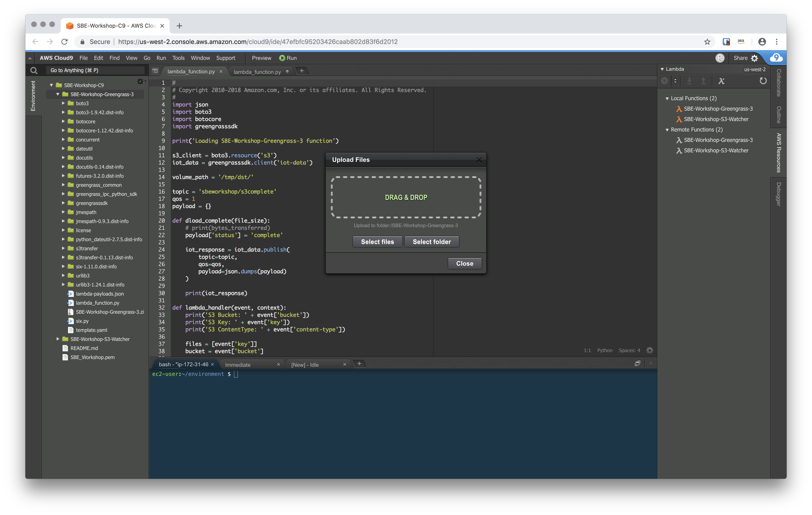This screenshot has width=812, height=515.
Task: Click the Close button in Upload dialog
Action: coord(465,263)
